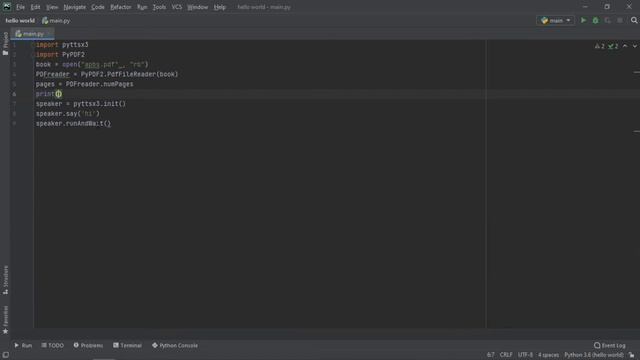
Task: Place the cursor on the 'import pyttsx3' line
Action: click(62, 44)
